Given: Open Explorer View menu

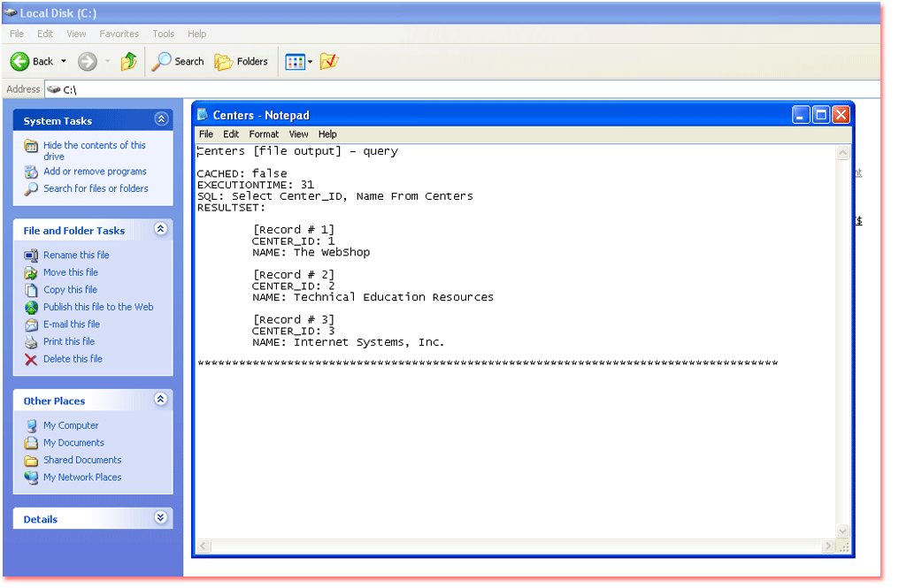Looking at the screenshot, I should coord(76,34).
